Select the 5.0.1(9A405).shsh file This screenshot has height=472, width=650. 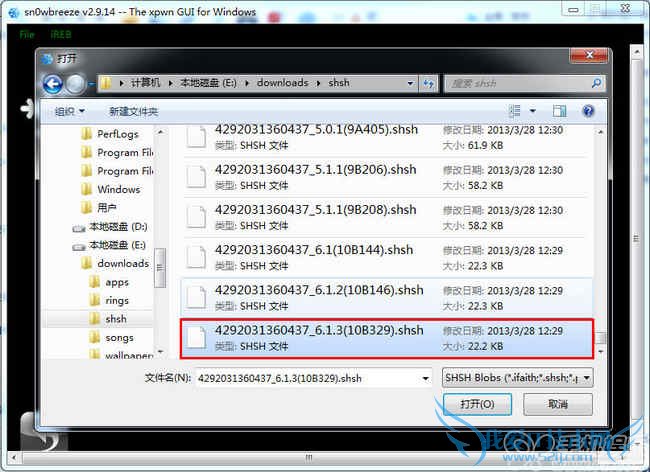(386, 137)
